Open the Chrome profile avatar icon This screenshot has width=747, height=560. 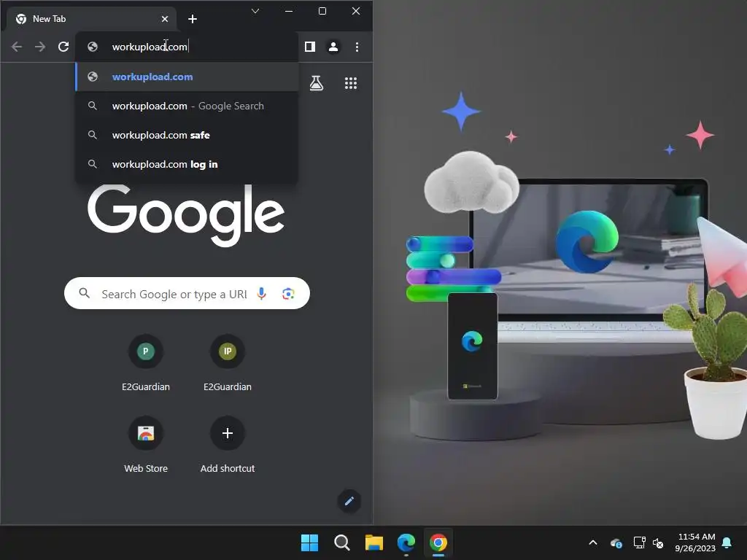(x=333, y=47)
